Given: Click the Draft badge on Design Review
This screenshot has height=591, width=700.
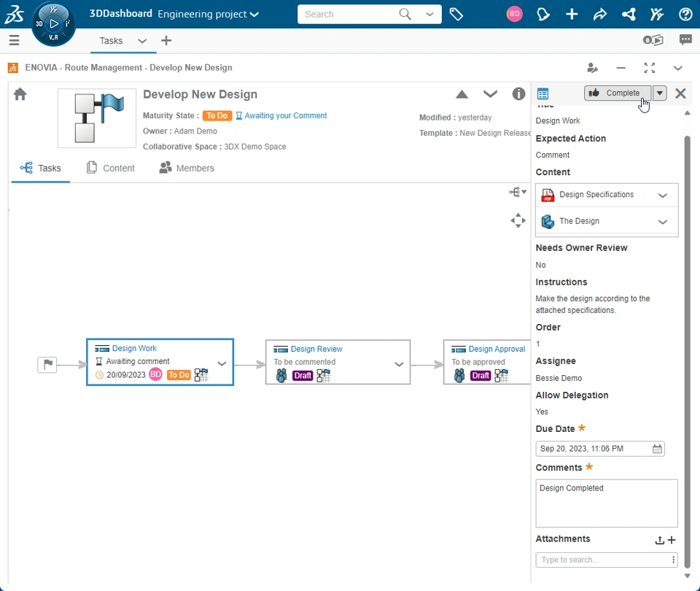Looking at the screenshot, I should pos(303,376).
